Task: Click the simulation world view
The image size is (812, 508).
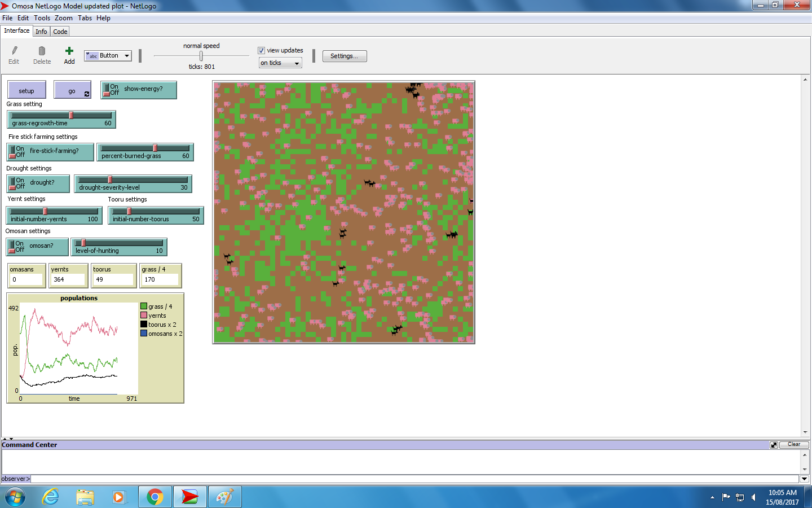Action: click(x=344, y=212)
